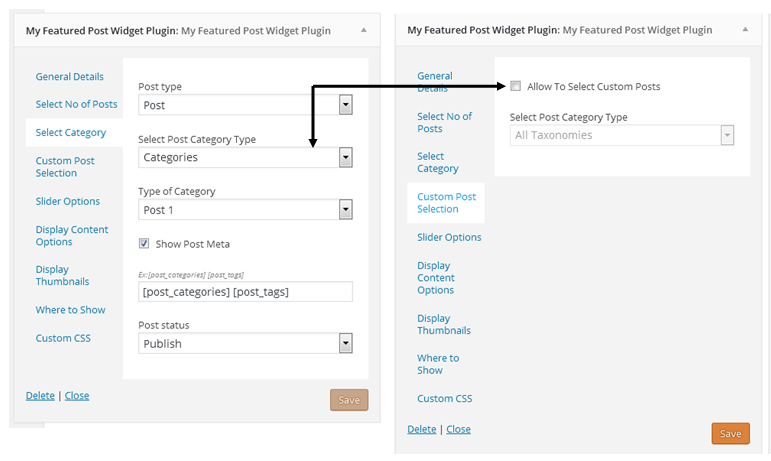The image size is (771, 461).
Task: Open the Post type dropdown
Action: [346, 105]
